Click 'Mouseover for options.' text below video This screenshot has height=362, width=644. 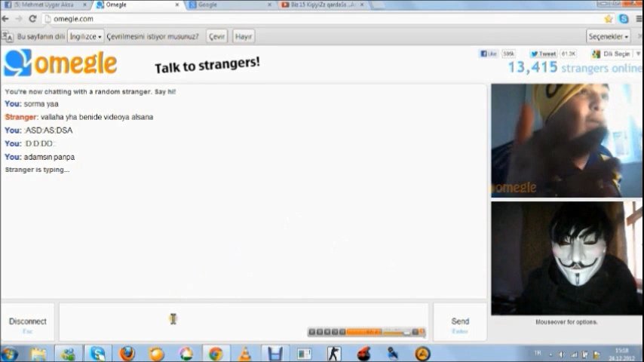[566, 322]
